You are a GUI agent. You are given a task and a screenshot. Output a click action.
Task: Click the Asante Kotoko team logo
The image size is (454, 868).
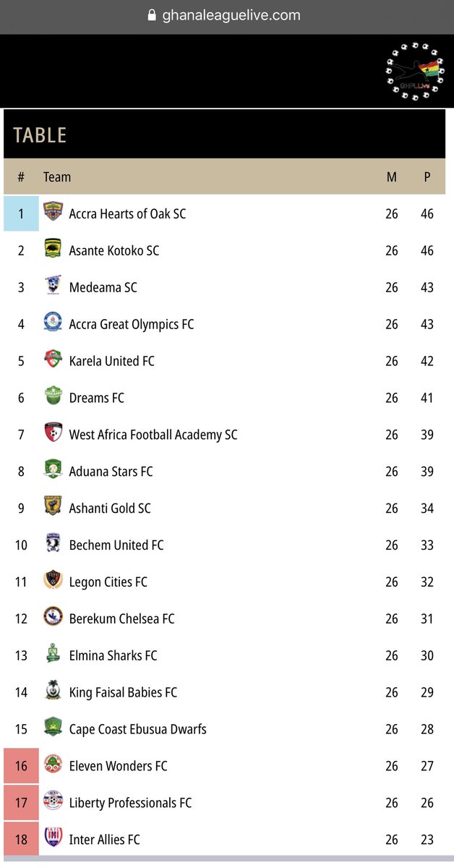point(53,249)
